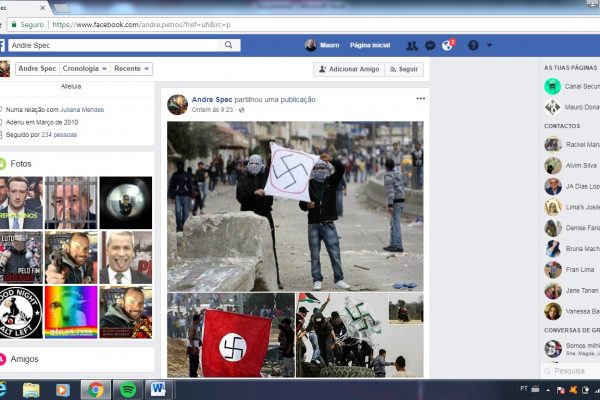Open Mauro Dona page in sidebar
This screenshot has width=600, height=400.
pos(572,107)
